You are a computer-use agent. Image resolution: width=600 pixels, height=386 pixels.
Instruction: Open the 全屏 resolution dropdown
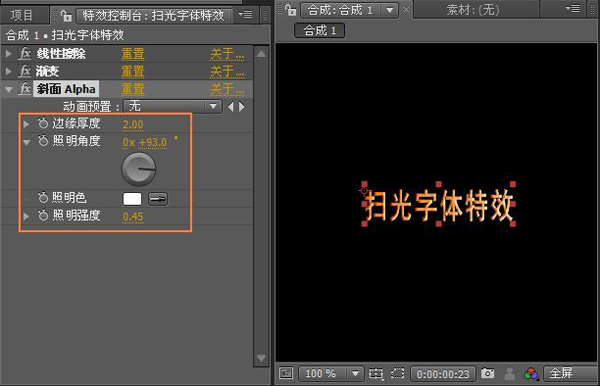pos(571,373)
